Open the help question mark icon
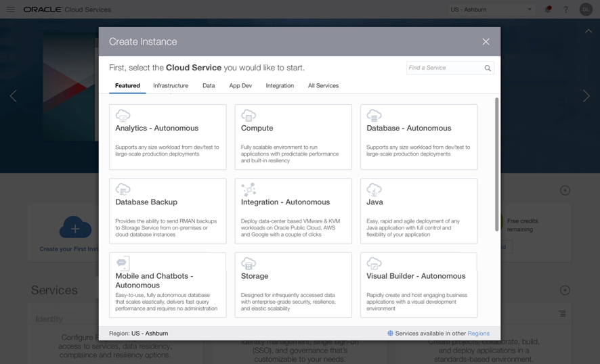 click(565, 9)
